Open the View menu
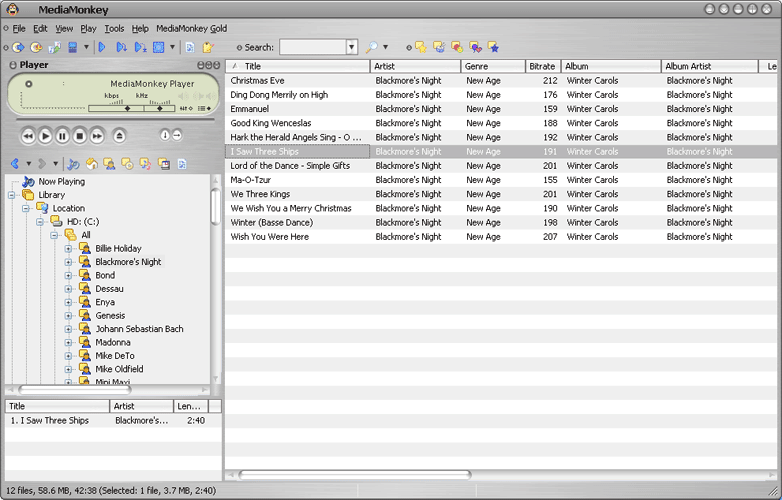 point(64,28)
